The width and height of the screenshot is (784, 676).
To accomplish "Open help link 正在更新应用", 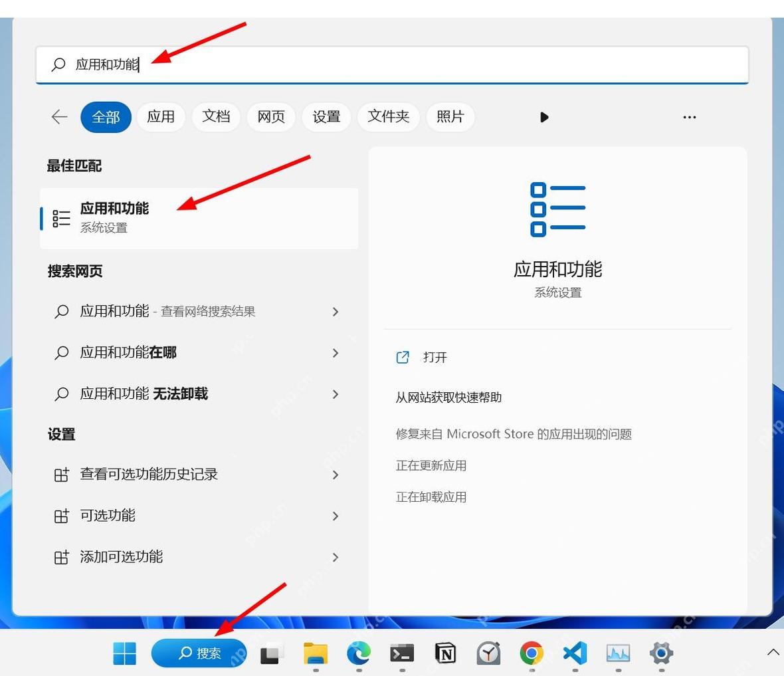I will 431,466.
